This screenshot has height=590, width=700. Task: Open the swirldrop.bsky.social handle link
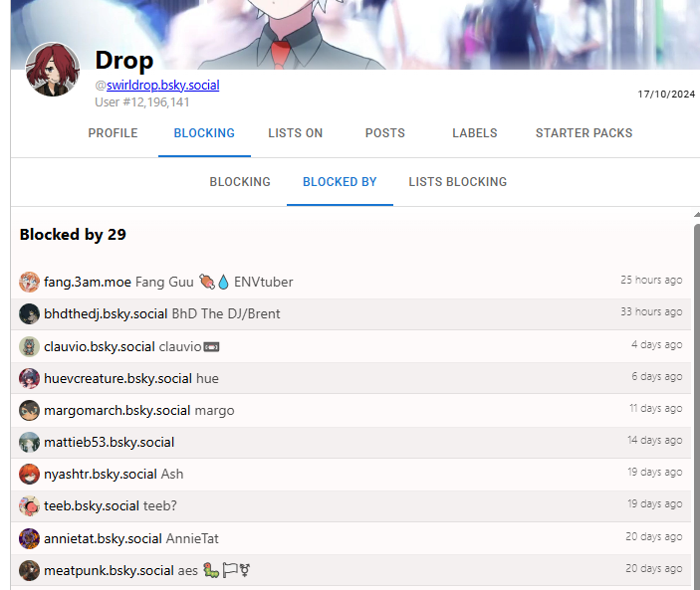pyautogui.click(x=162, y=86)
